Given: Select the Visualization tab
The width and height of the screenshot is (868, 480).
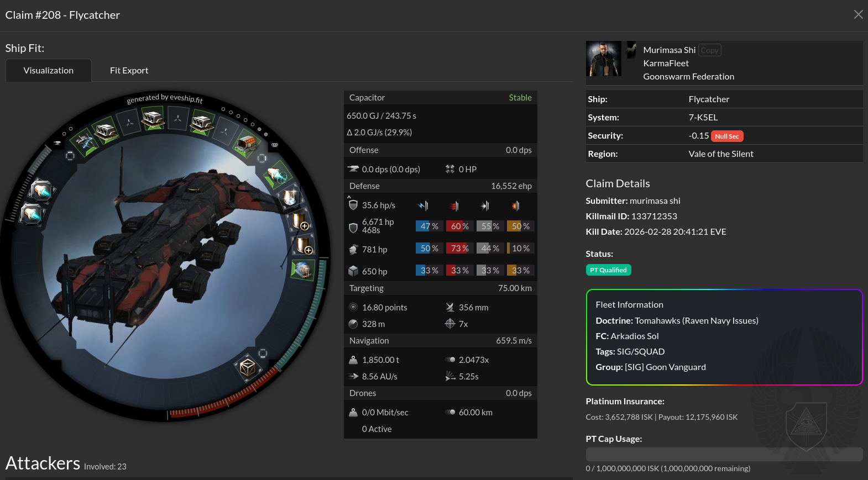Looking at the screenshot, I should point(49,71).
